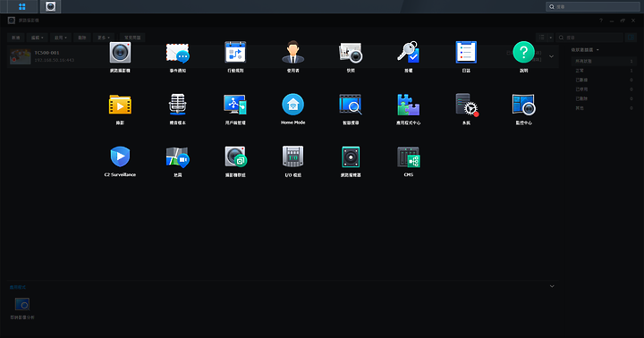Open the audio pattern microphone icon
This screenshot has height=338, width=644.
pyautogui.click(x=177, y=105)
